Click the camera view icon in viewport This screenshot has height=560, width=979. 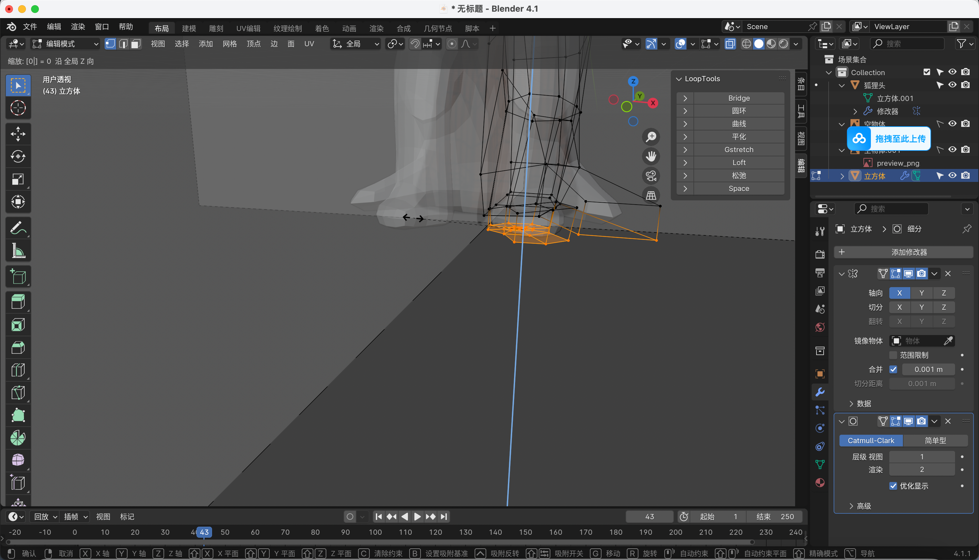coord(651,176)
